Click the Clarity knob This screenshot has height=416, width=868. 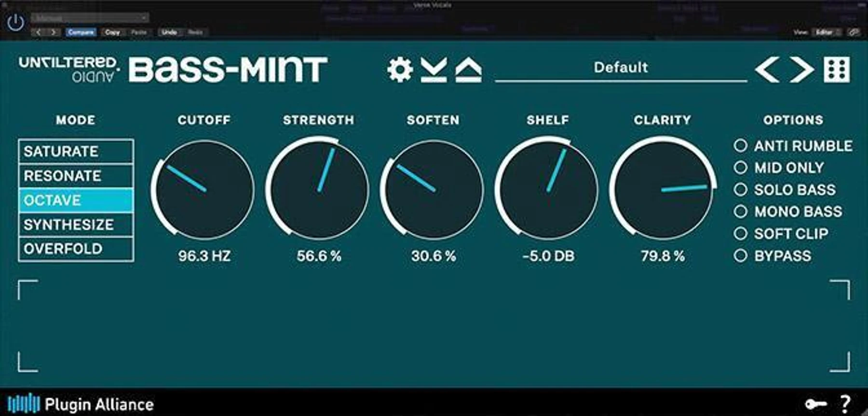click(x=663, y=189)
